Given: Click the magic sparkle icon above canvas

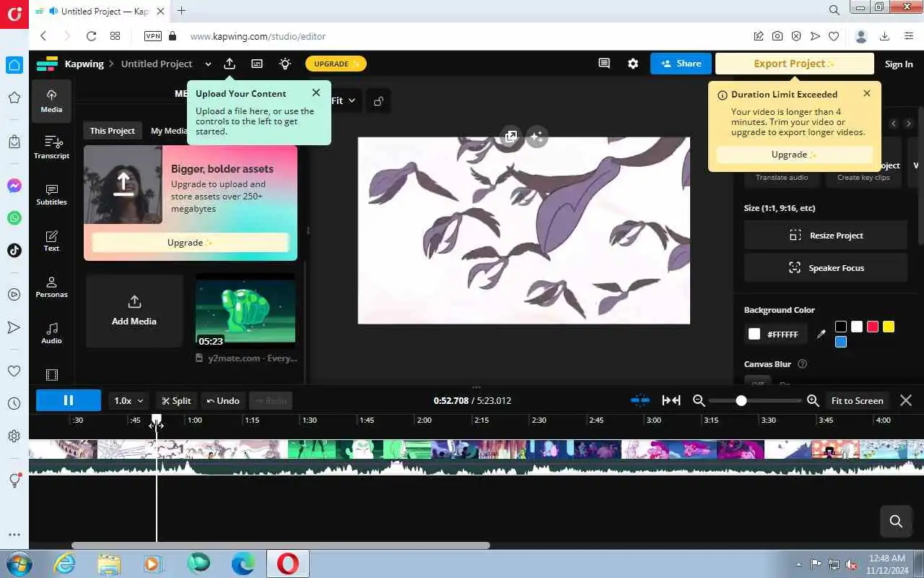Looking at the screenshot, I should click(536, 136).
